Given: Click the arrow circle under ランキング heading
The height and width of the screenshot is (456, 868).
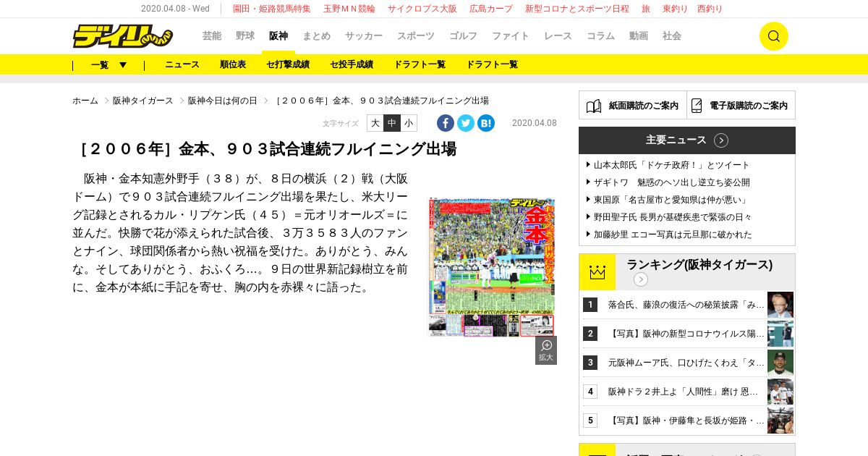Looking at the screenshot, I should tap(641, 279).
